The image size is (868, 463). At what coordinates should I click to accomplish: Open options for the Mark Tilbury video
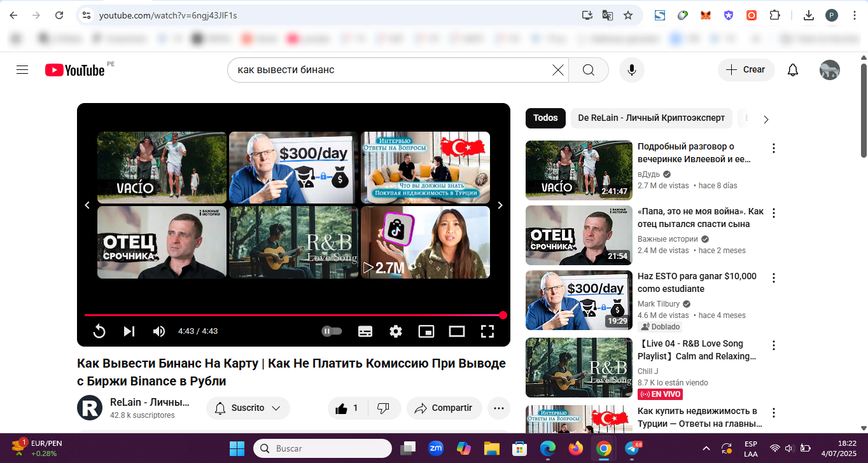[774, 278]
